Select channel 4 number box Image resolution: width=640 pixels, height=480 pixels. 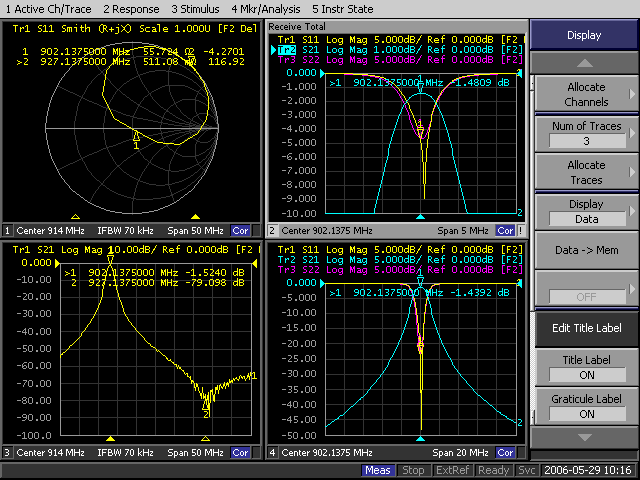point(272,453)
